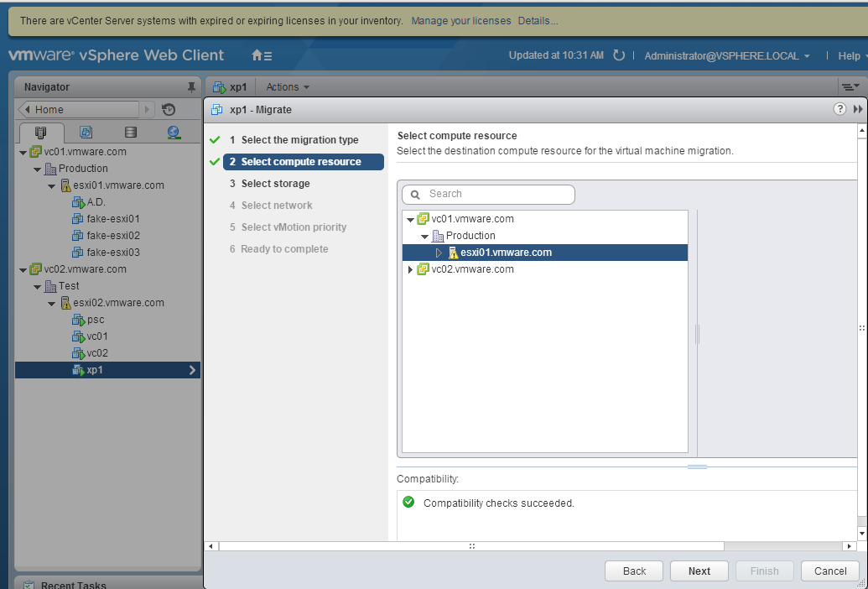Click the horizontal scrollbar in dialog
868x589 pixels.
coord(471,546)
